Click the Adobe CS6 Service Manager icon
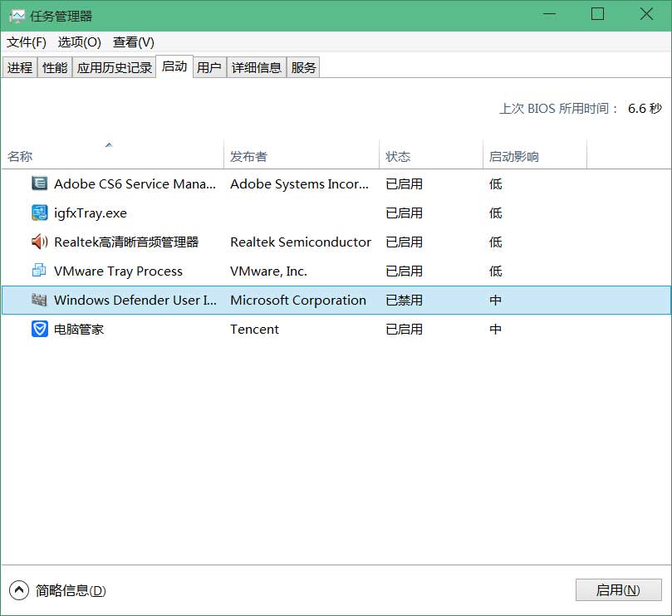Screen dimensions: 672x616 (39, 183)
